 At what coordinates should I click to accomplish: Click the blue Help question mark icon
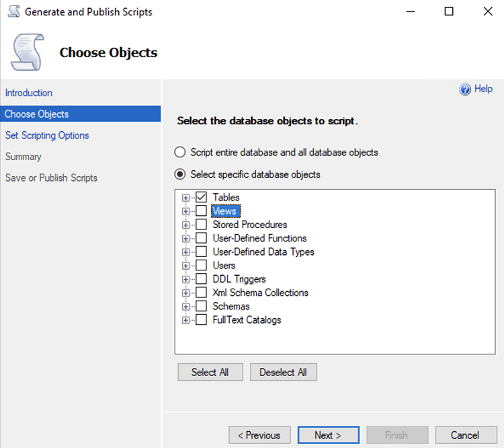(465, 89)
